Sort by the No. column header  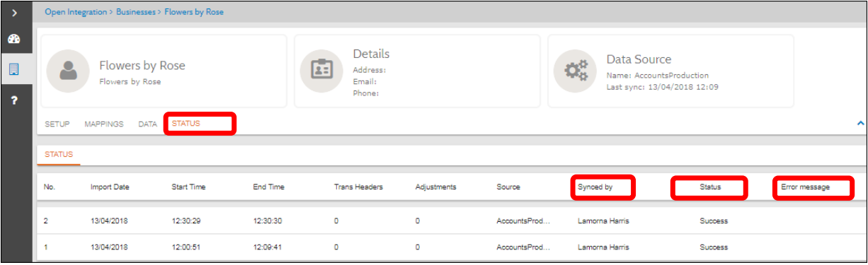pos(49,187)
